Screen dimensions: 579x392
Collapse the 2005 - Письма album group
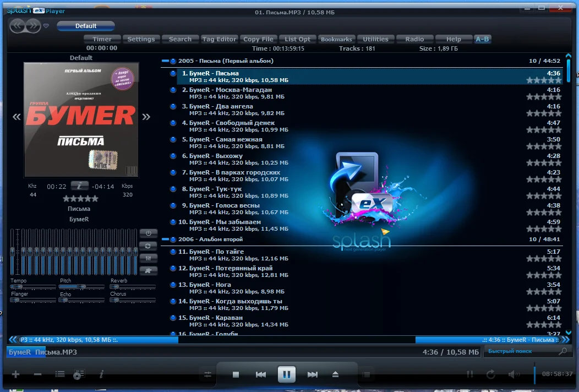click(x=165, y=61)
